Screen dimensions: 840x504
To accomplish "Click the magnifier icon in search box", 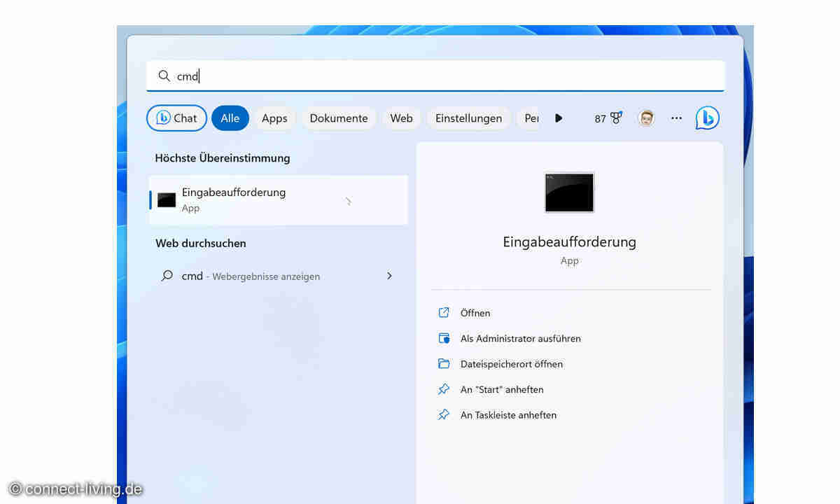I will (x=164, y=76).
